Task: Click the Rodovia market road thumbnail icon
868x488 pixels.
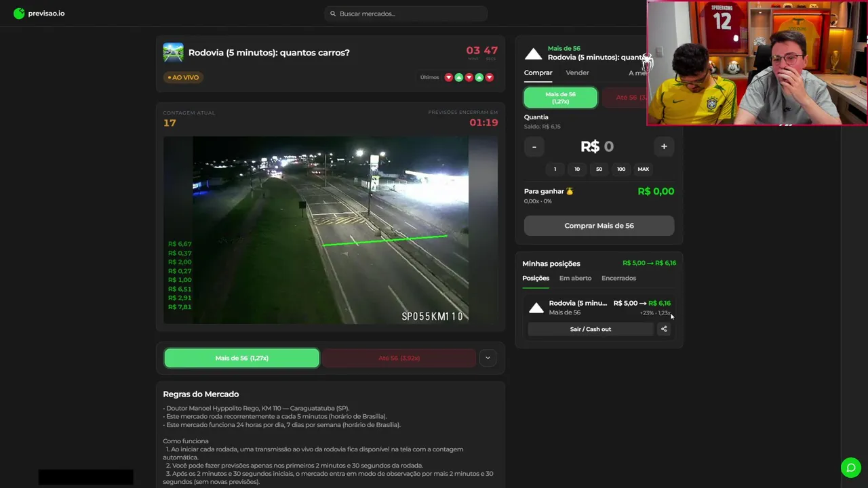Action: click(173, 53)
